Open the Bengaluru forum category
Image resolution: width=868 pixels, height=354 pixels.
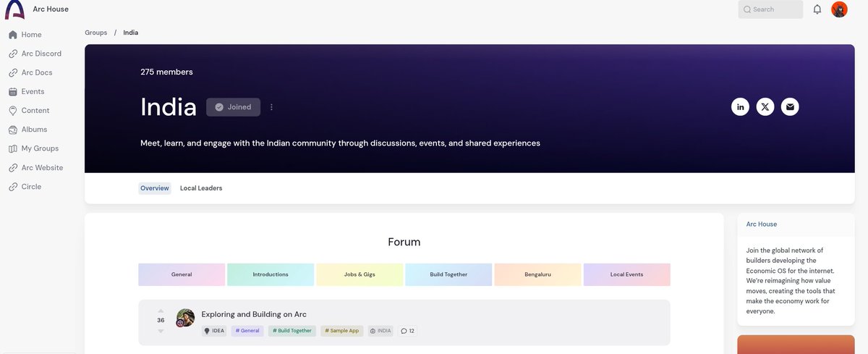[x=537, y=275]
